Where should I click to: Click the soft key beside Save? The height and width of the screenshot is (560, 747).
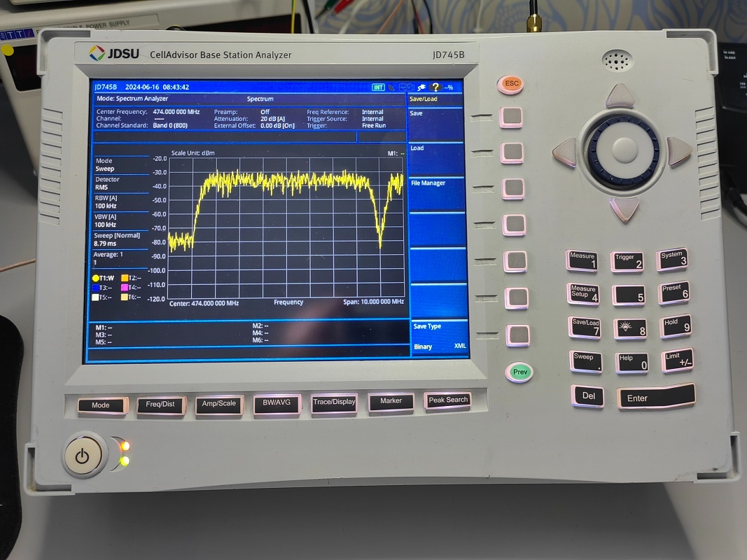[511, 117]
